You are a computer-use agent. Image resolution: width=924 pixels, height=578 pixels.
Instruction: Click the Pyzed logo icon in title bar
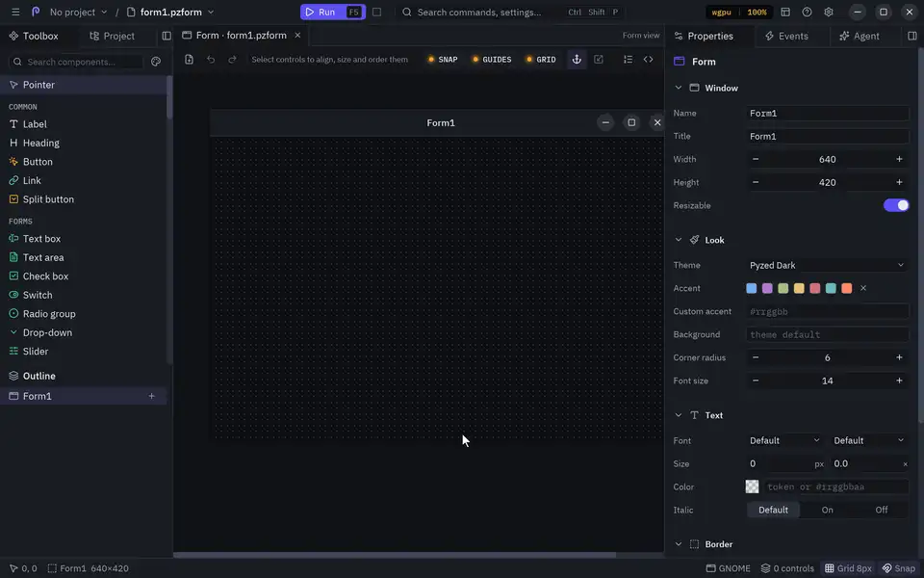click(x=36, y=12)
